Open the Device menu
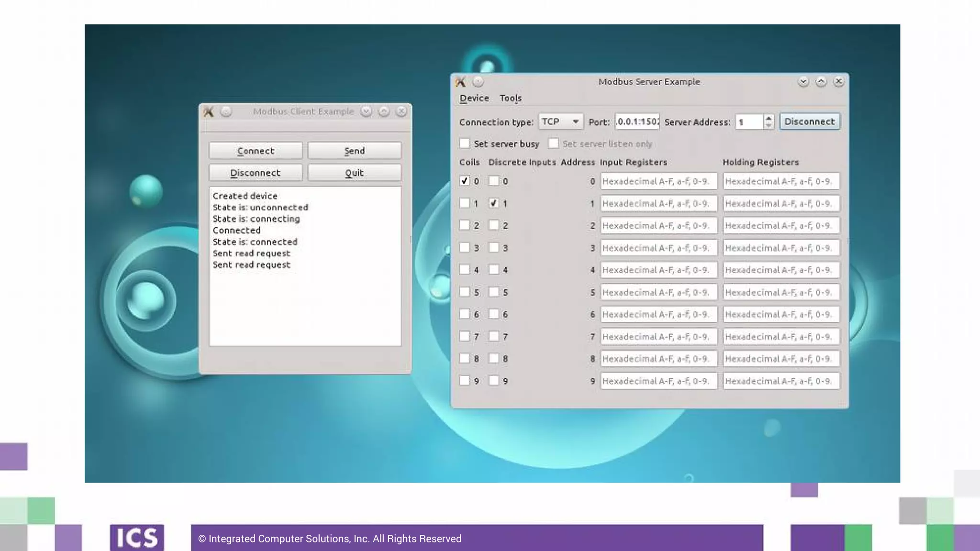The height and width of the screenshot is (551, 980). point(474,98)
